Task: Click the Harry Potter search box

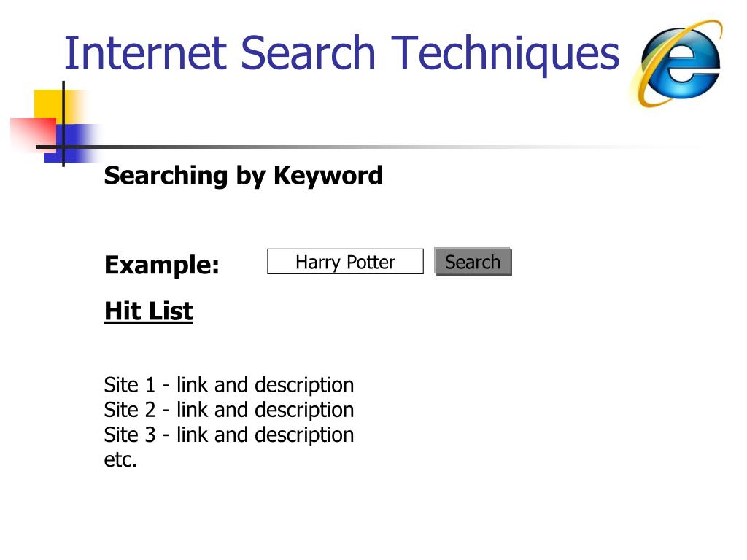Action: pyautogui.click(x=345, y=262)
